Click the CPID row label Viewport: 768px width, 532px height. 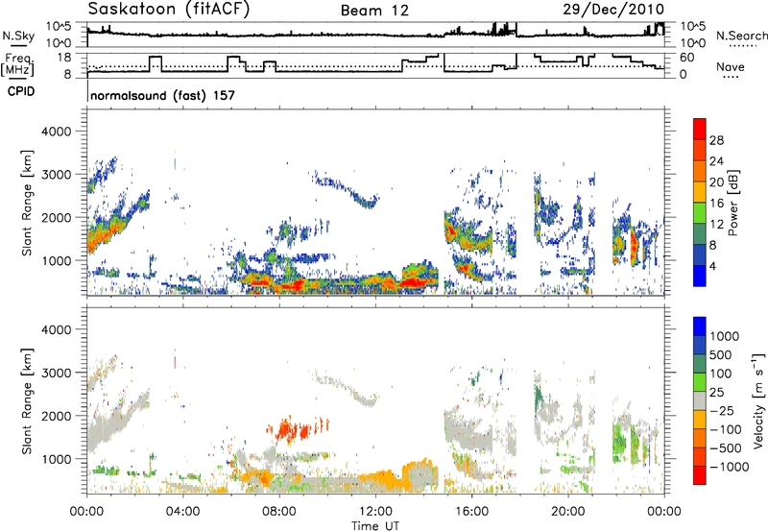(21, 91)
